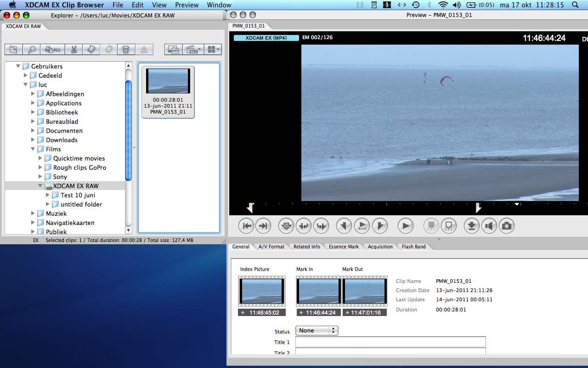Click the paste clip icon beside scissors
Image resolution: width=588 pixels, height=368 pixels.
91,49
